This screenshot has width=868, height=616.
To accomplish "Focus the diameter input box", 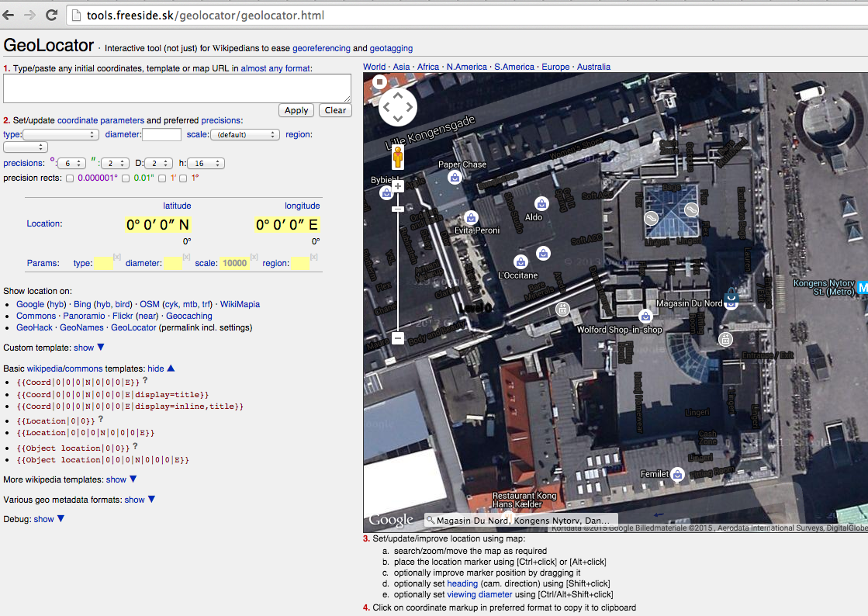I will 161,134.
